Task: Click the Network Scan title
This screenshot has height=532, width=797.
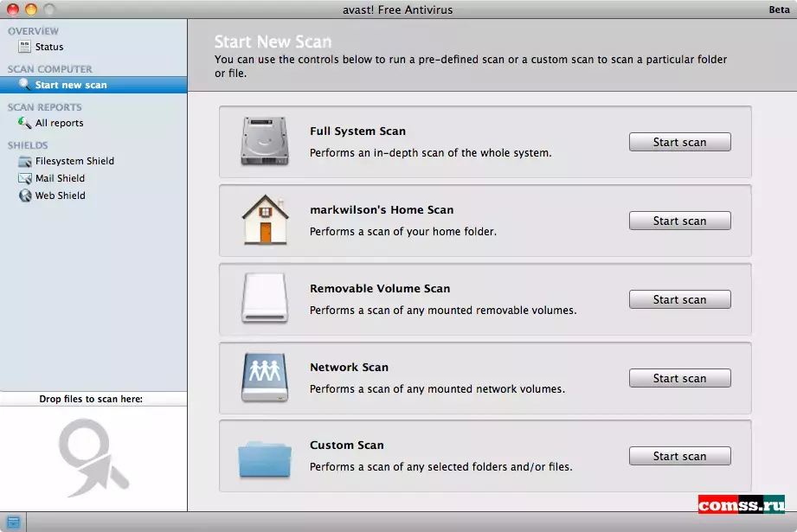Action: pyautogui.click(x=349, y=368)
